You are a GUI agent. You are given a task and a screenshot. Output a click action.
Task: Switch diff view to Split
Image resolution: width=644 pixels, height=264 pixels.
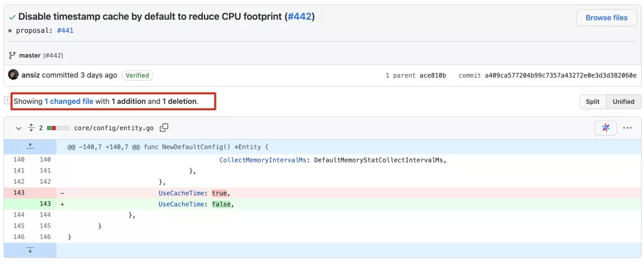(x=592, y=102)
